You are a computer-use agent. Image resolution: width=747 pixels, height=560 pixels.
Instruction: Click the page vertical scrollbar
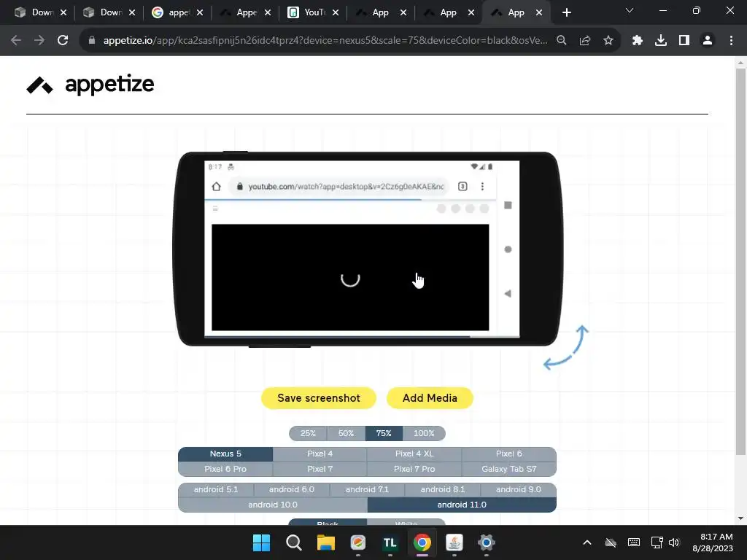coord(740,262)
